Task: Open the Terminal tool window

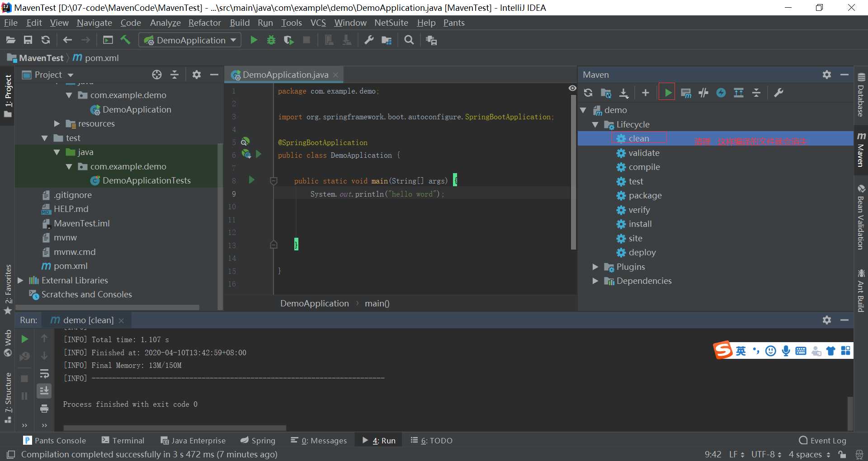Action: pos(123,440)
